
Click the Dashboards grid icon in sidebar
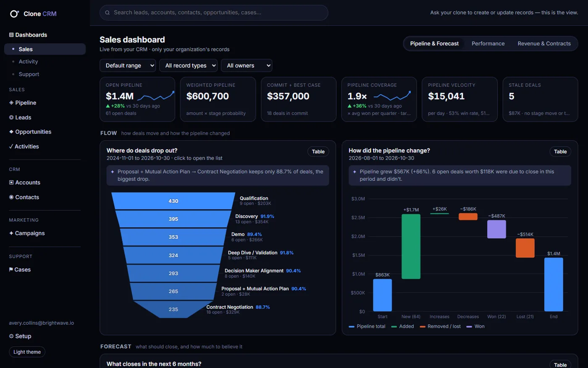click(x=11, y=35)
